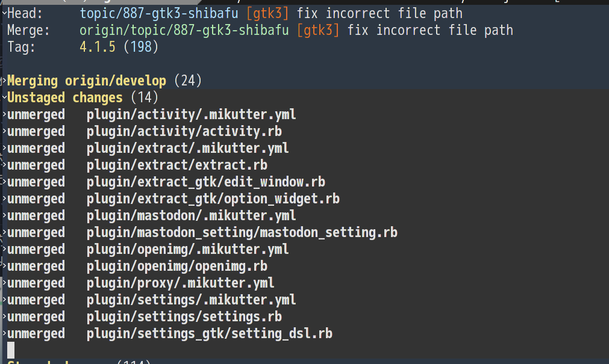Image resolution: width=609 pixels, height=364 pixels.
Task: Select unmerged file plugin/activity/.mikutter.yml
Action: pyautogui.click(x=191, y=114)
